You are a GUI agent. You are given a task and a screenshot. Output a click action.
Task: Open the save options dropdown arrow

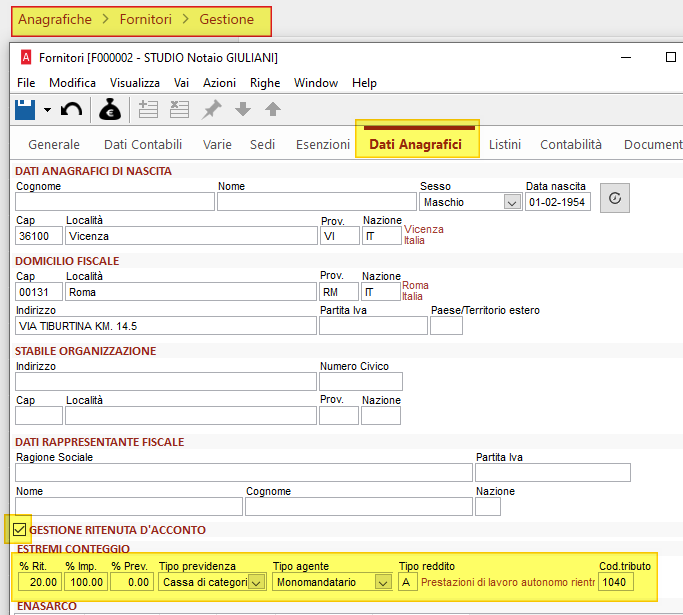point(47,110)
